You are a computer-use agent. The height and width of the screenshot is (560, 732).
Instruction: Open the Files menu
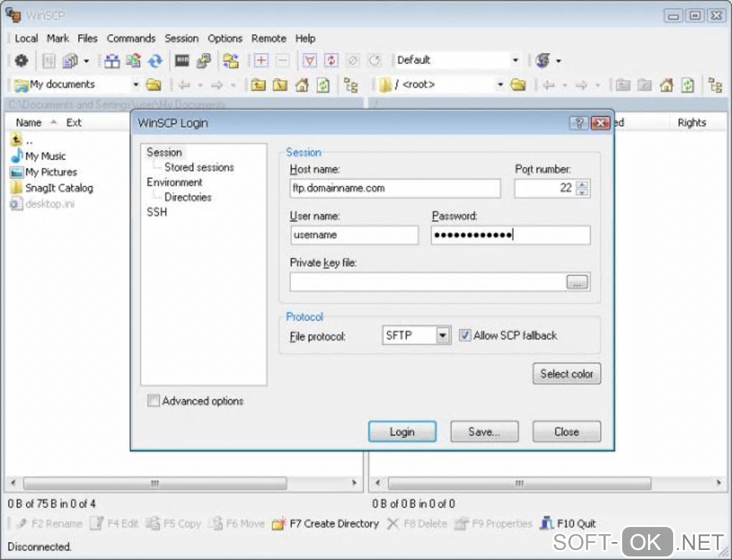(x=88, y=38)
